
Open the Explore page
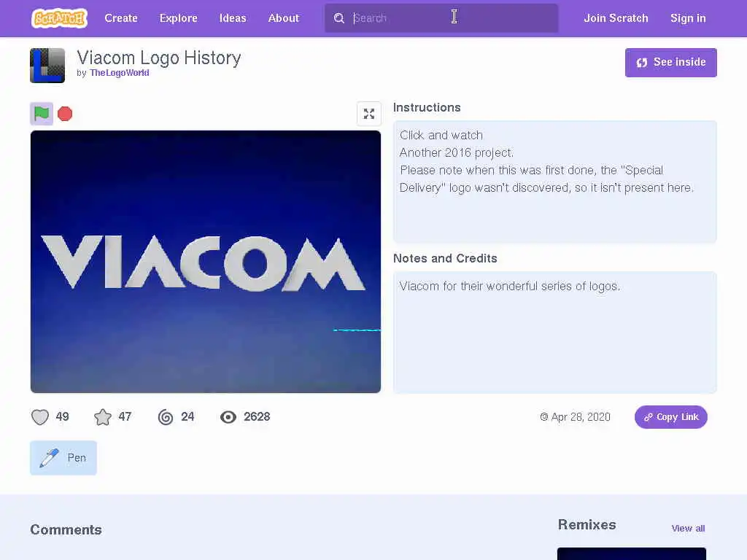[178, 18]
